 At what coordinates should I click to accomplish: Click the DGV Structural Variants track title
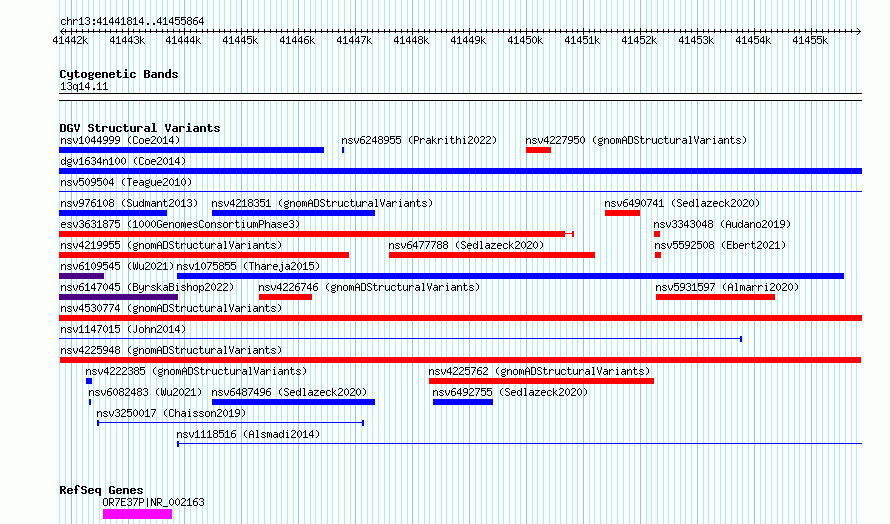tap(140, 128)
